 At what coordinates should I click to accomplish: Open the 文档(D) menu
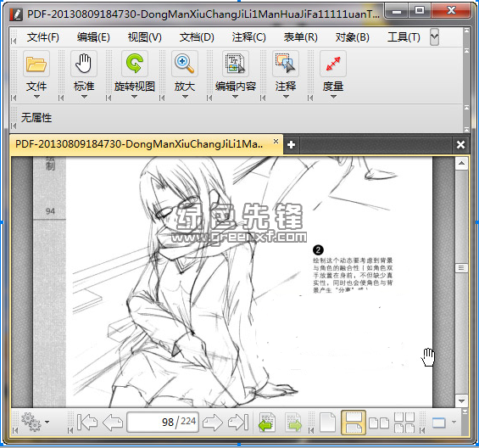[x=197, y=37]
